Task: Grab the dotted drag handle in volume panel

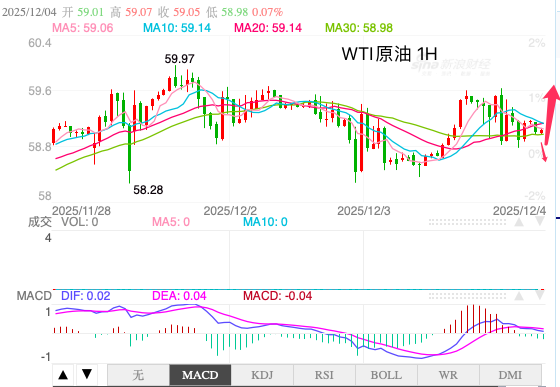Action: click(x=467, y=222)
